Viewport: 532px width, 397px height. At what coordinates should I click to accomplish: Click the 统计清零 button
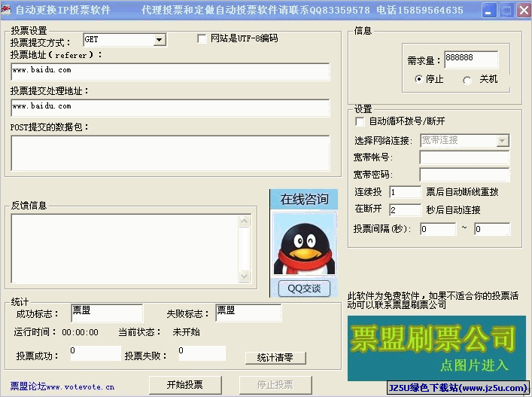pyautogui.click(x=275, y=358)
